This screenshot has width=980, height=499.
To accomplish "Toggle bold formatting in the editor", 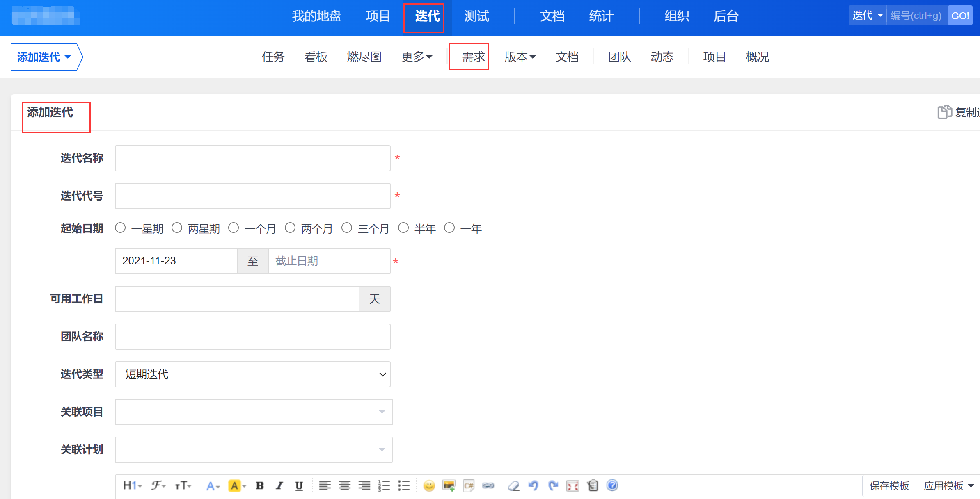I will pyautogui.click(x=259, y=485).
